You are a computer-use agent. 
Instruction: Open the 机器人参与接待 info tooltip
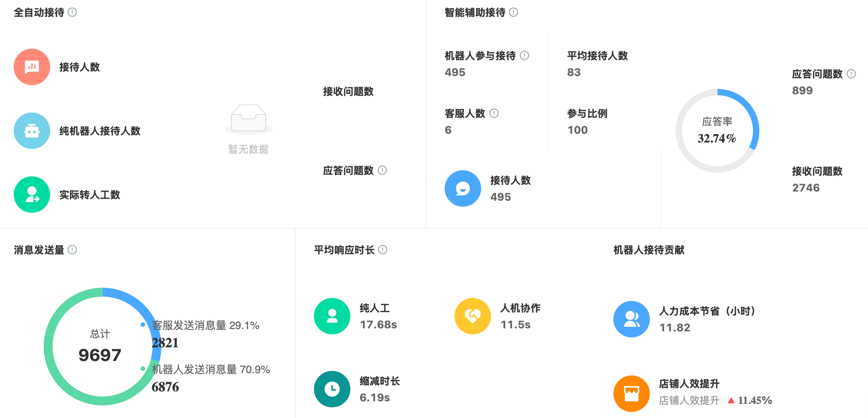(x=524, y=55)
